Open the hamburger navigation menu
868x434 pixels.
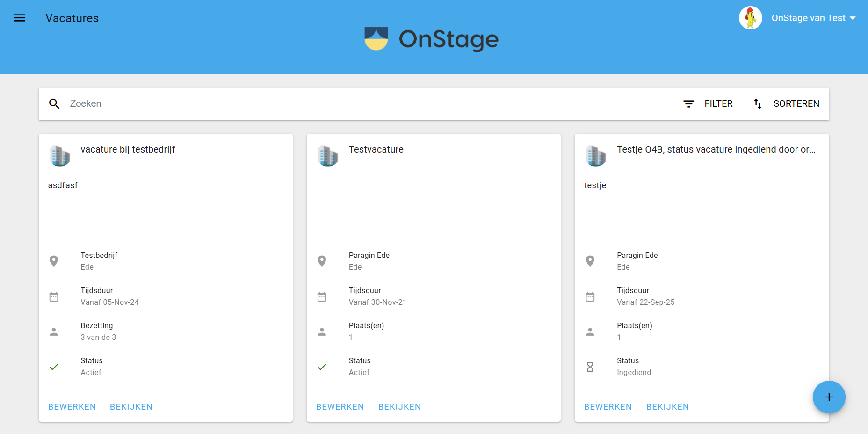click(20, 18)
